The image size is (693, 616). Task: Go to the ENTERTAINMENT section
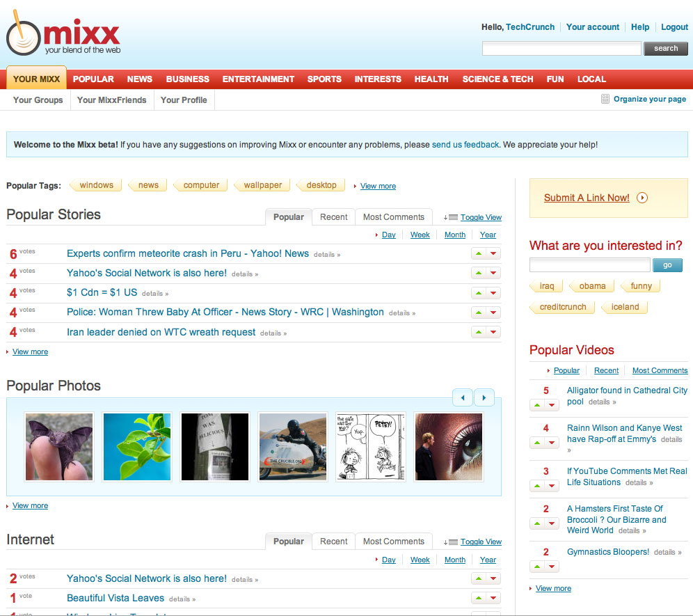258,79
